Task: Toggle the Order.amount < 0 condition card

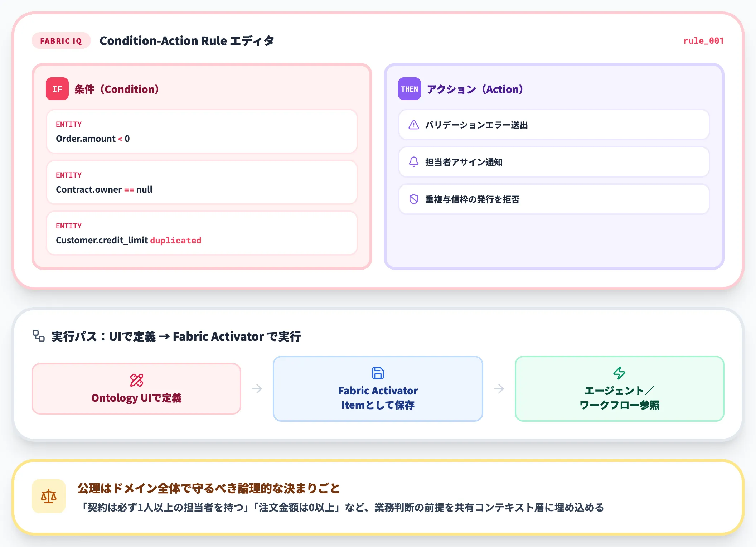Action: pos(202,132)
